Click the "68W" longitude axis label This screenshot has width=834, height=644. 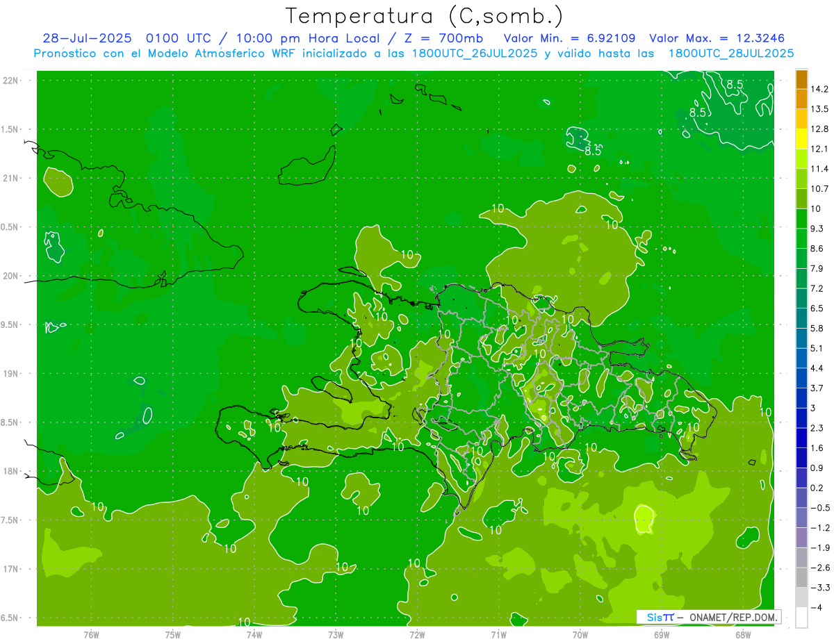point(743,635)
